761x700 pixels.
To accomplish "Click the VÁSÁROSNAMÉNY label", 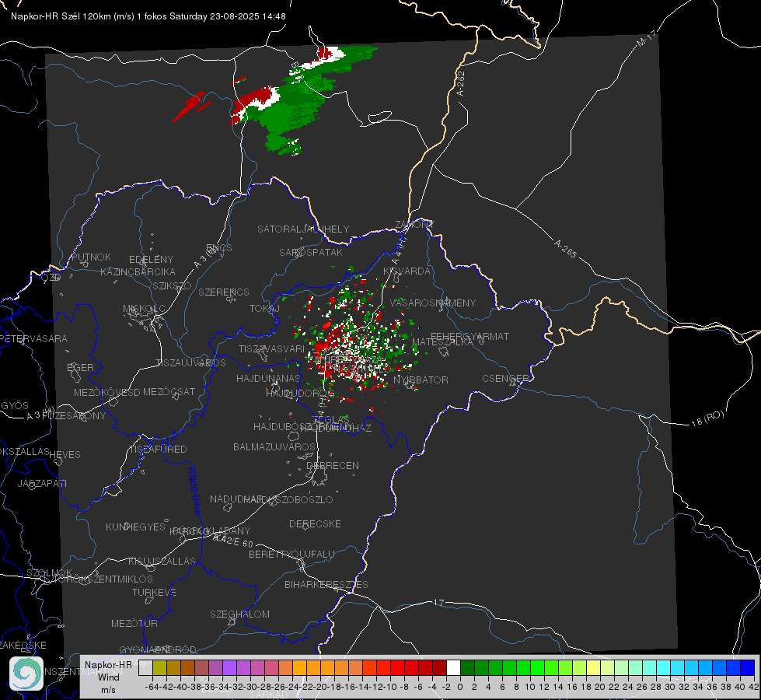I will (x=433, y=303).
